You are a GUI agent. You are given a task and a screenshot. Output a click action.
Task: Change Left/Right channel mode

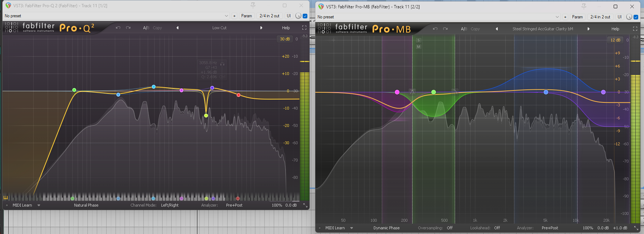(170, 205)
